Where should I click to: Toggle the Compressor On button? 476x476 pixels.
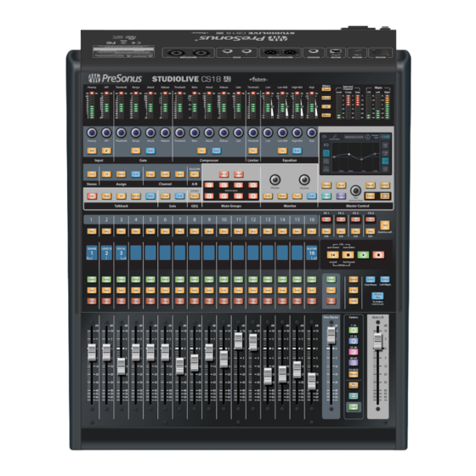(x=201, y=150)
